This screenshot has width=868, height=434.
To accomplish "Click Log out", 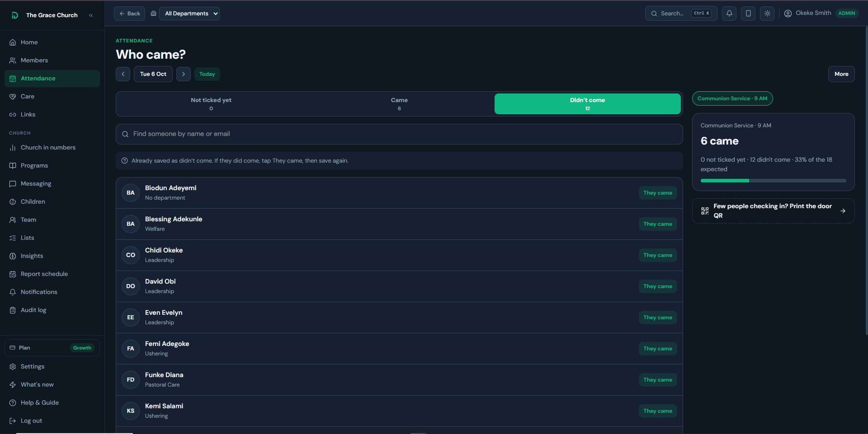I will (52, 421).
